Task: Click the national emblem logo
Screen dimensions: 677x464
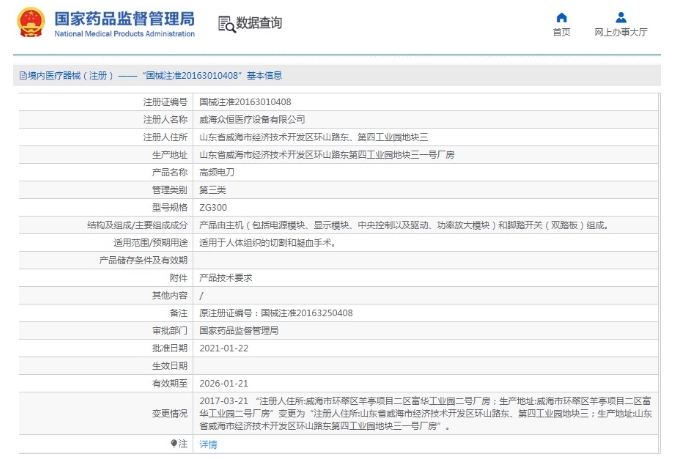Action: [x=30, y=24]
